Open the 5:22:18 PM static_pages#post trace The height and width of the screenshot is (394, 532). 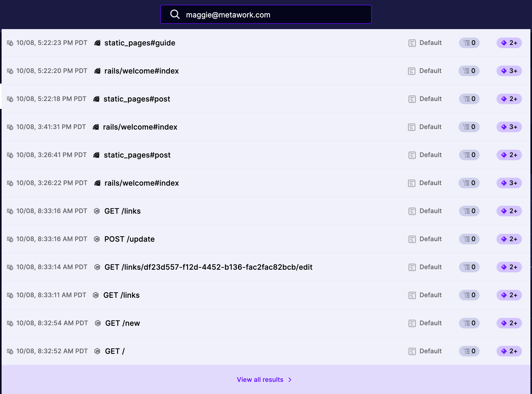137,99
